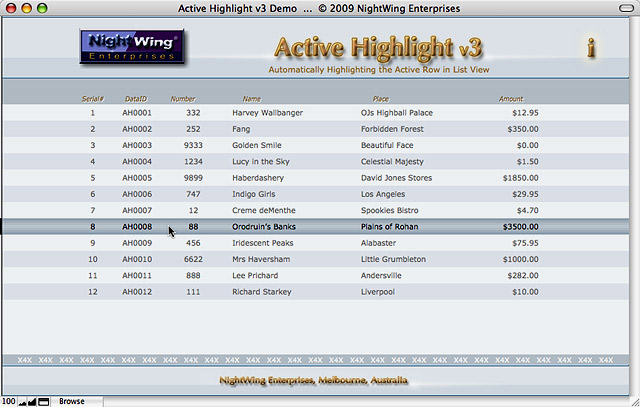640x407 pixels.
Task: Toggle the toolbar pill button in title bar
Action: click(627, 8)
